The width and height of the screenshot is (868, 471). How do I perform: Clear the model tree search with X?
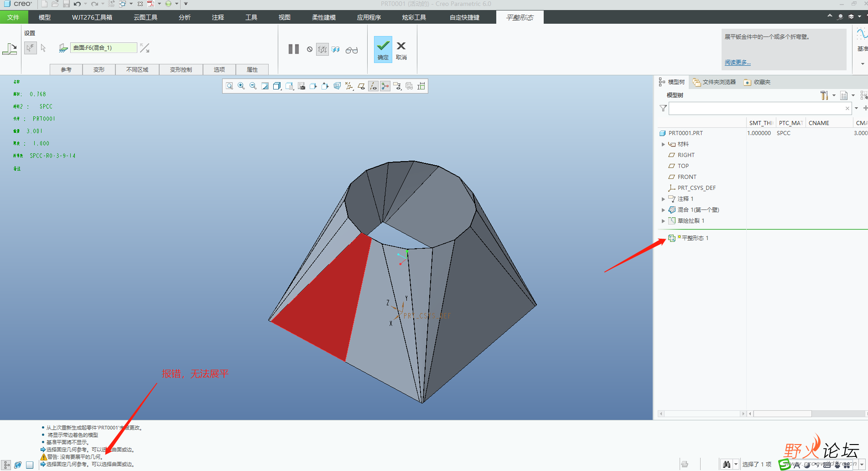[x=847, y=109]
